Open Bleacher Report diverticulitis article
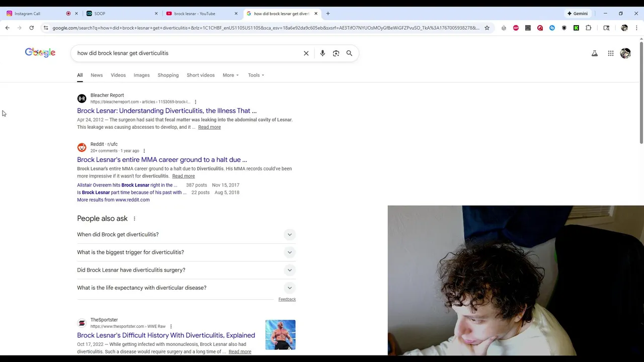 (x=167, y=111)
